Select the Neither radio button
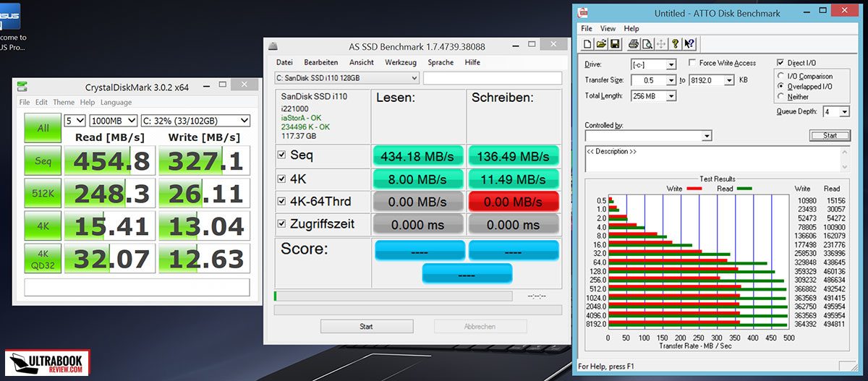This screenshot has height=381, width=868. 780,96
